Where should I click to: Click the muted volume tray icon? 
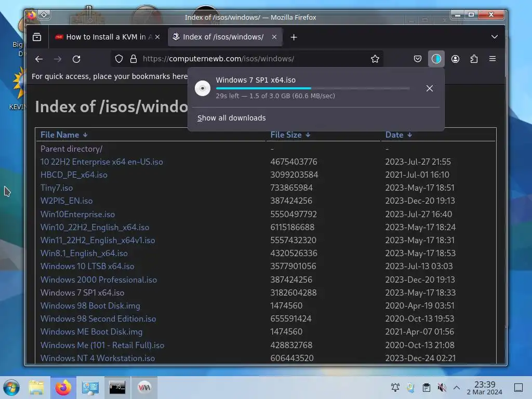(x=442, y=388)
